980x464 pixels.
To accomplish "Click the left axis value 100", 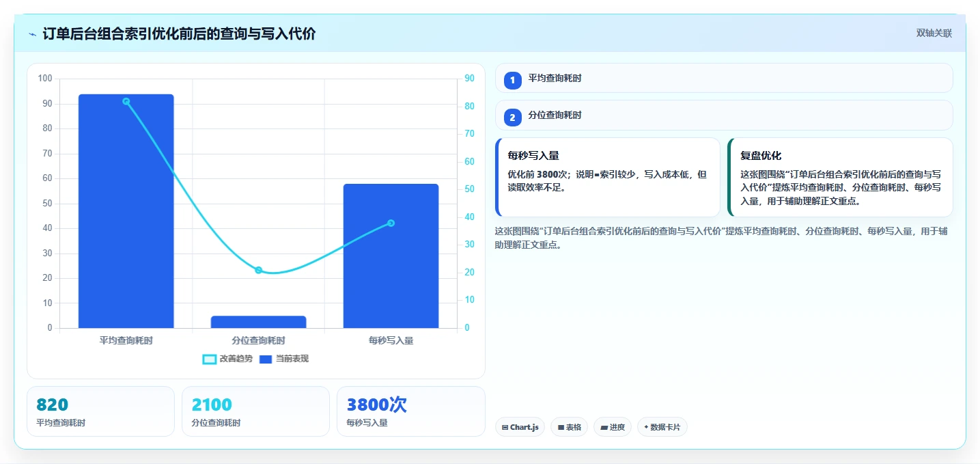I will pyautogui.click(x=45, y=79).
